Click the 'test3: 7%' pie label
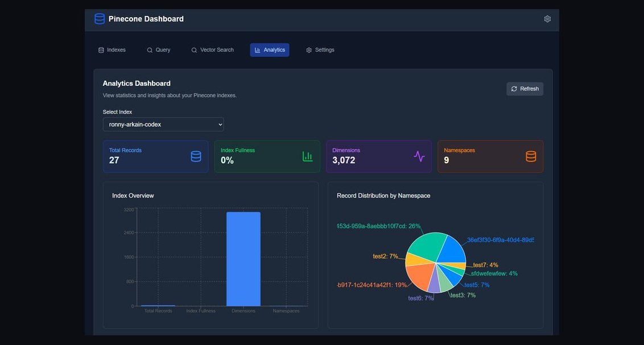The image size is (644, 345). click(463, 296)
